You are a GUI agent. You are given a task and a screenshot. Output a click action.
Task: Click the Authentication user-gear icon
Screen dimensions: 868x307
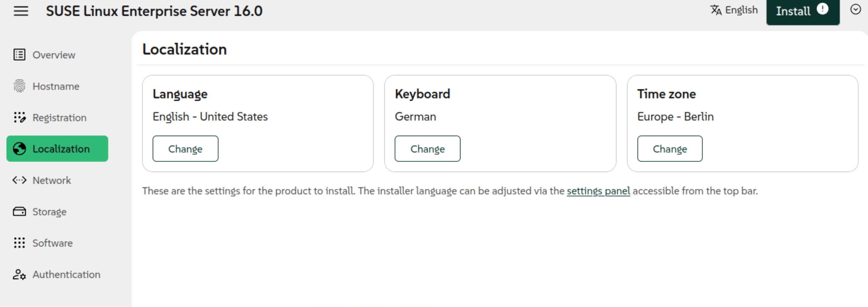pyautogui.click(x=19, y=274)
